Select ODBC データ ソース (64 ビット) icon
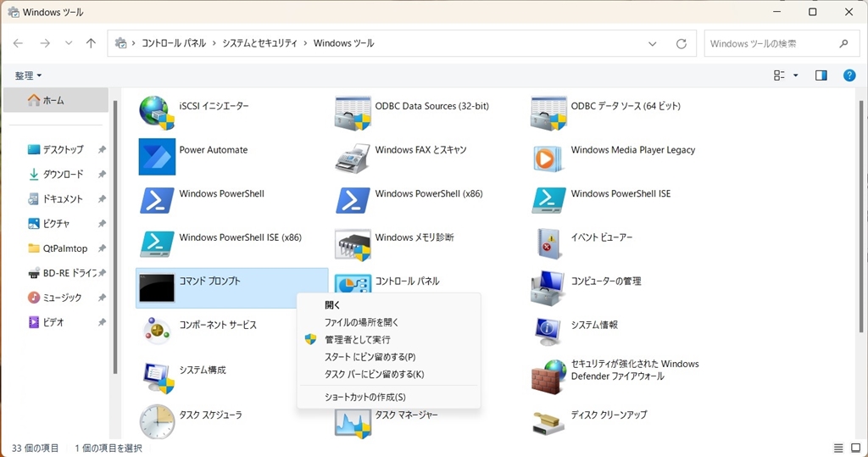868x457 pixels. tap(548, 113)
